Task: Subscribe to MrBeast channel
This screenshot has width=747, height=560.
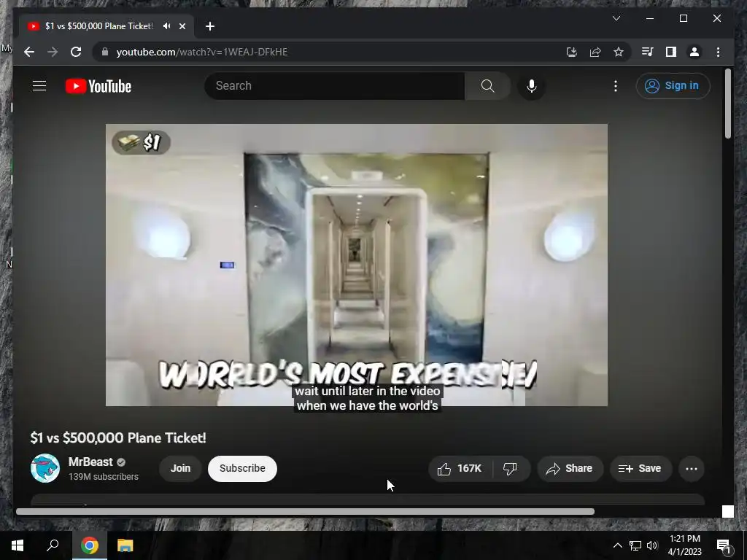Action: (x=242, y=469)
